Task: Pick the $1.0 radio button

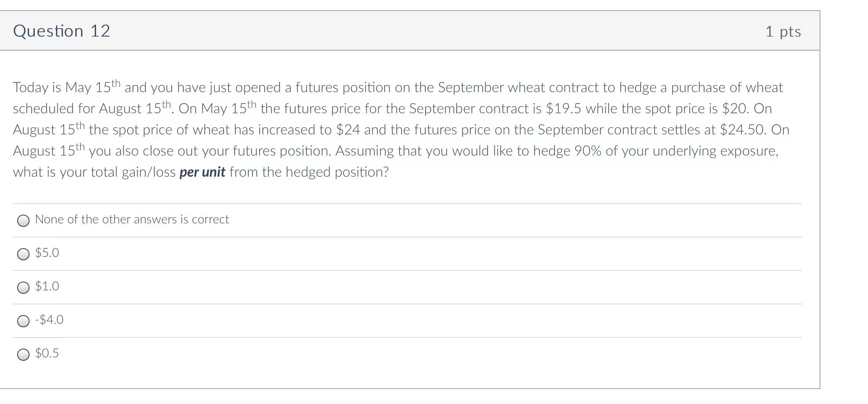Action: (x=23, y=288)
